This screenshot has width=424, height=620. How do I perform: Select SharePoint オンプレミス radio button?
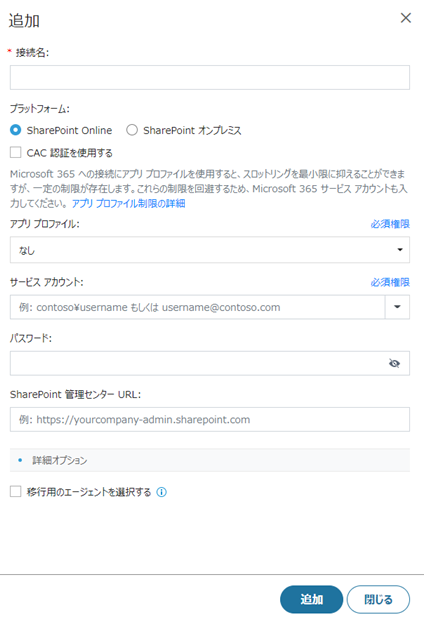pos(132,130)
